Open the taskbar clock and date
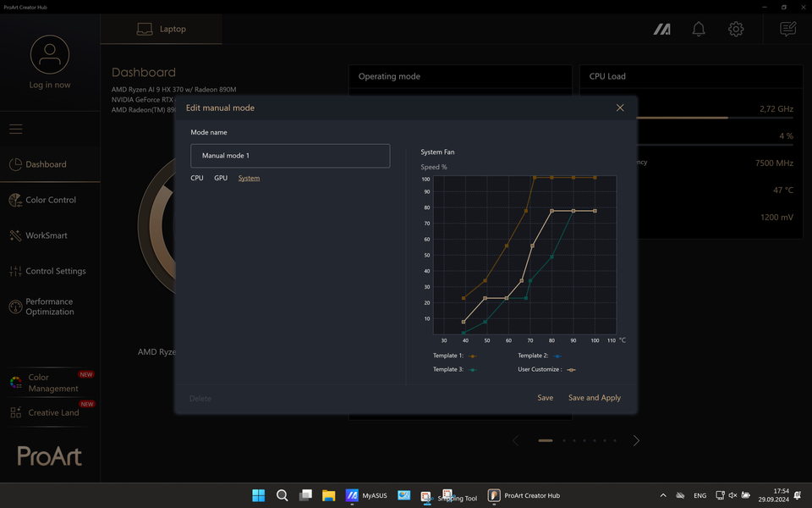812x508 pixels. 774,495
